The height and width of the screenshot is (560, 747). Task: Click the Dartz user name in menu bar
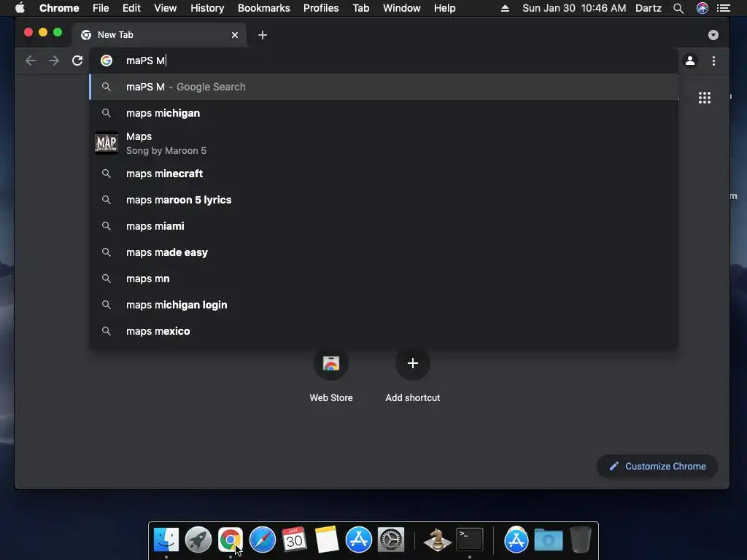[x=649, y=8]
